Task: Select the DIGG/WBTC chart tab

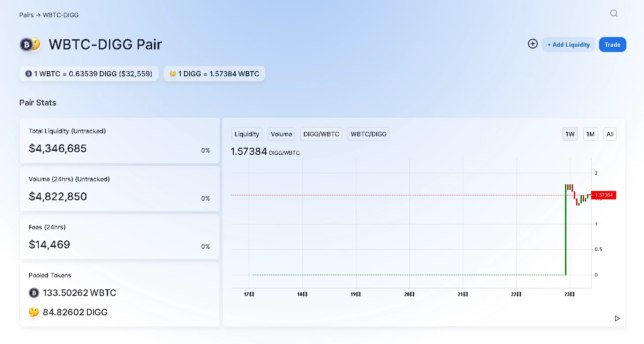Action: point(321,134)
